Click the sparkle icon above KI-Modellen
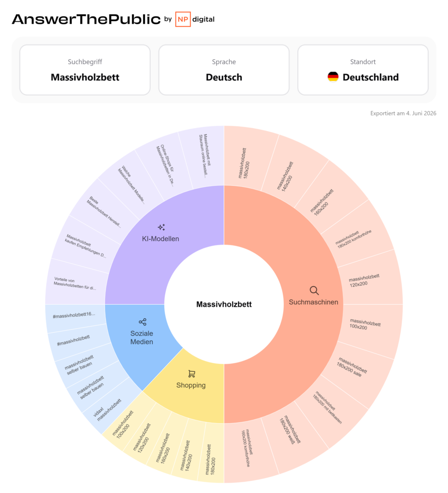 click(x=161, y=227)
